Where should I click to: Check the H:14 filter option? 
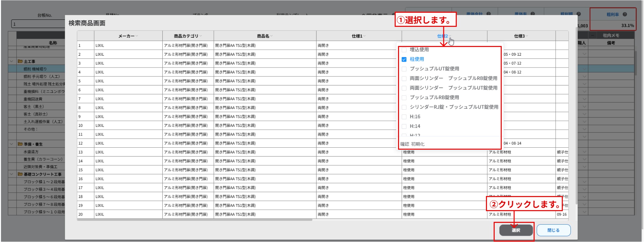point(404,127)
